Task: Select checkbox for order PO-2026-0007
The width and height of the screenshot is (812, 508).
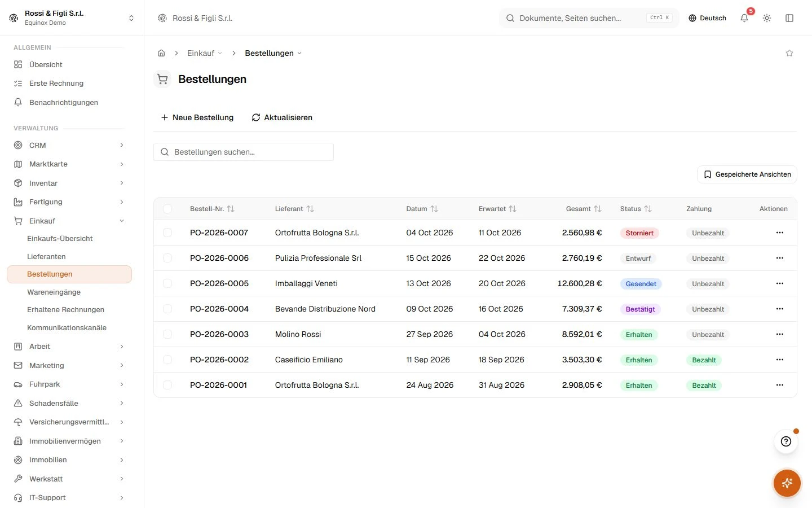Action: pyautogui.click(x=167, y=233)
